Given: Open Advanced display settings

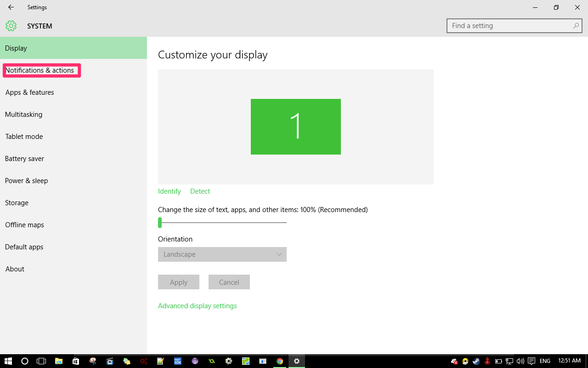Looking at the screenshot, I should tap(197, 305).
